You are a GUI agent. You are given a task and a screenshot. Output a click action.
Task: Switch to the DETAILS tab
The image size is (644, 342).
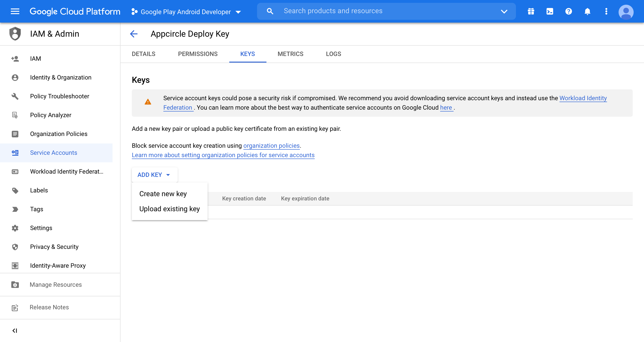[x=144, y=54]
